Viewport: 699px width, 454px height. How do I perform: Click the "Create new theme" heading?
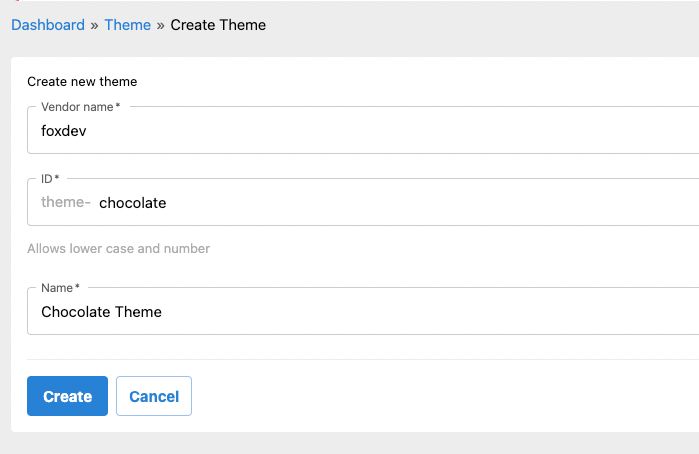click(82, 81)
